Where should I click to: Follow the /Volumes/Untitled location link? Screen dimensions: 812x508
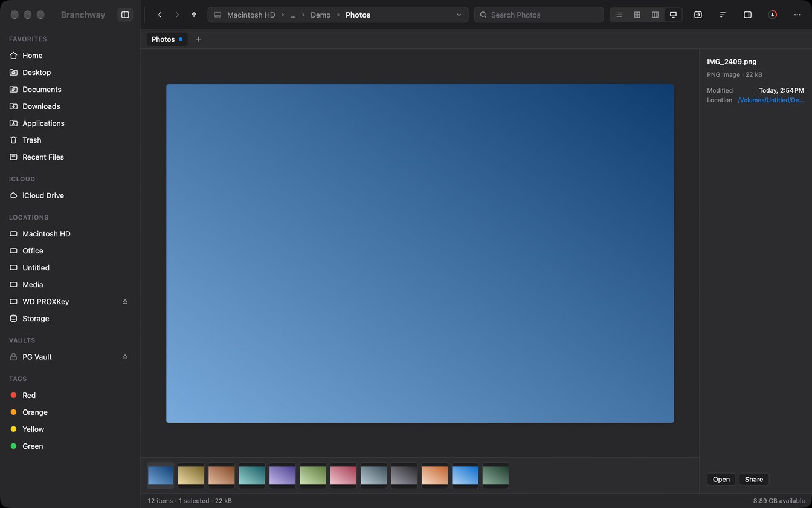coord(770,100)
